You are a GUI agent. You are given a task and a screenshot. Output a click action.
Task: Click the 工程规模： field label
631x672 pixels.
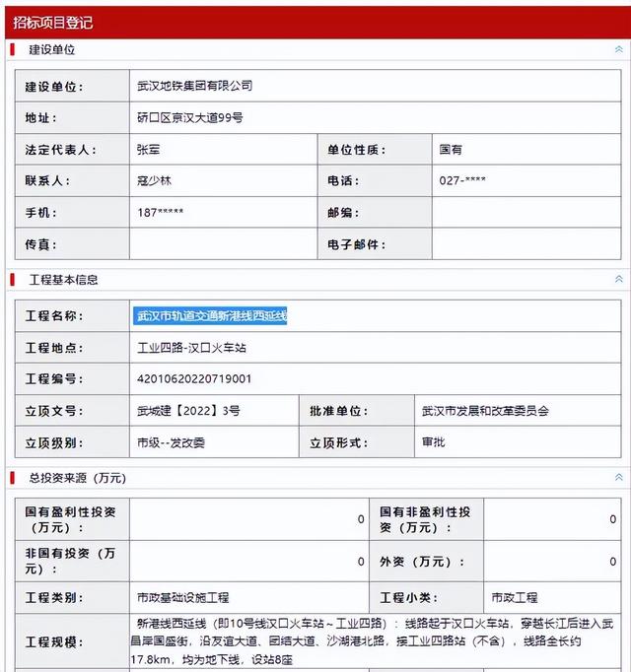(x=54, y=642)
